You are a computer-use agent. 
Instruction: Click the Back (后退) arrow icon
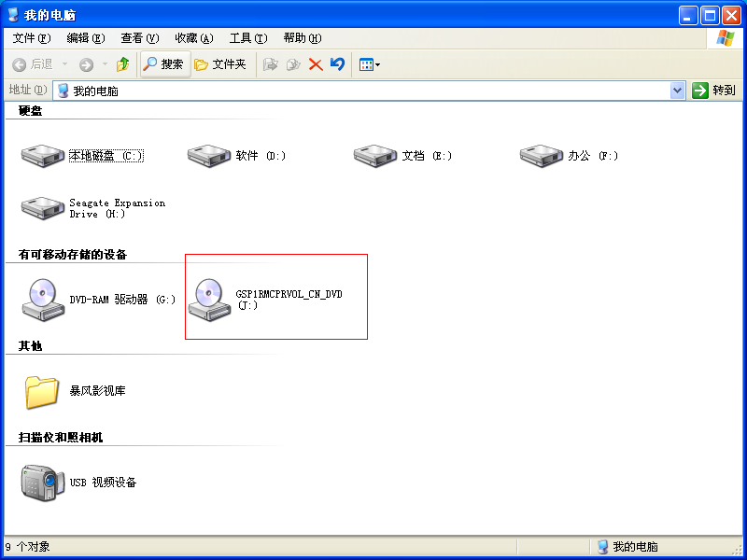click(19, 64)
